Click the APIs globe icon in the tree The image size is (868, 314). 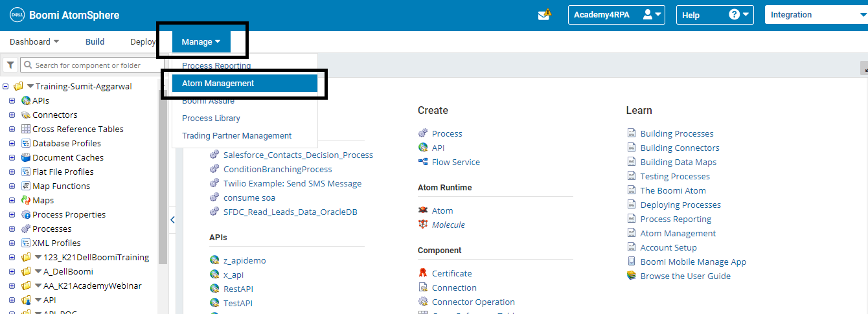click(x=26, y=100)
